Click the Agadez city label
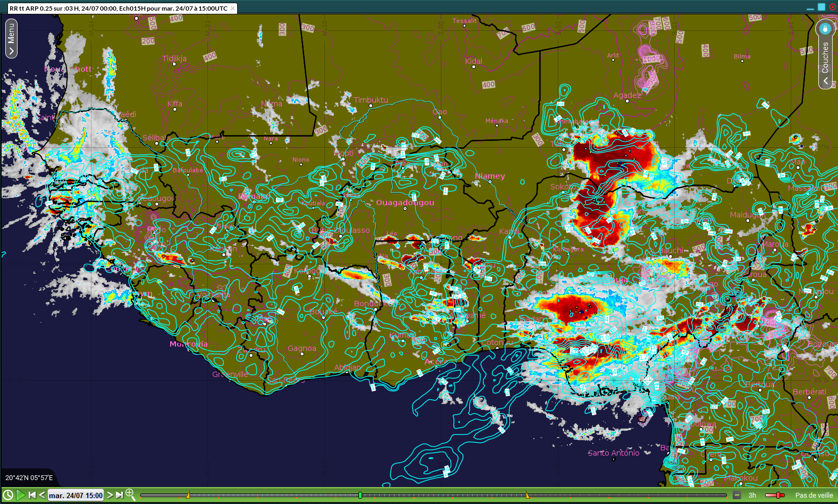838x504 pixels. (627, 96)
